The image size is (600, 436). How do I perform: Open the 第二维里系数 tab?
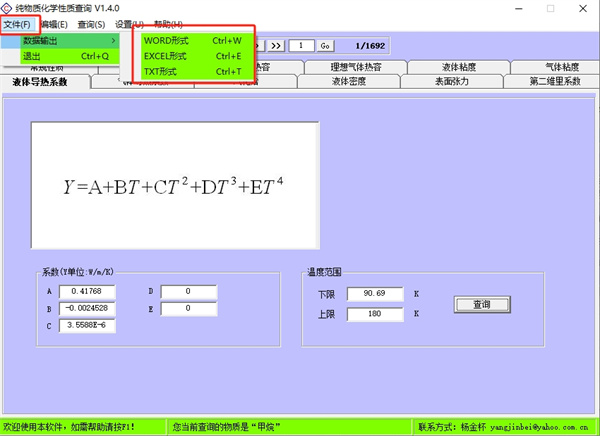pos(554,82)
